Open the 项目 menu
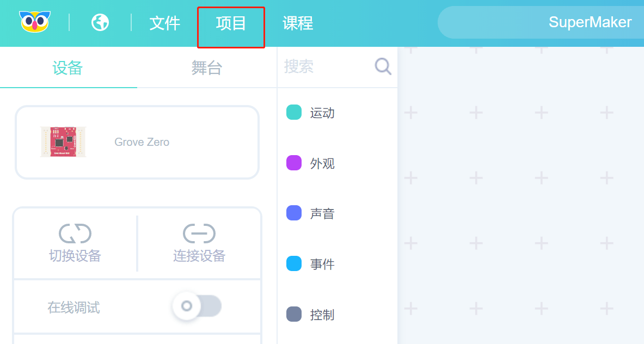 click(x=231, y=23)
